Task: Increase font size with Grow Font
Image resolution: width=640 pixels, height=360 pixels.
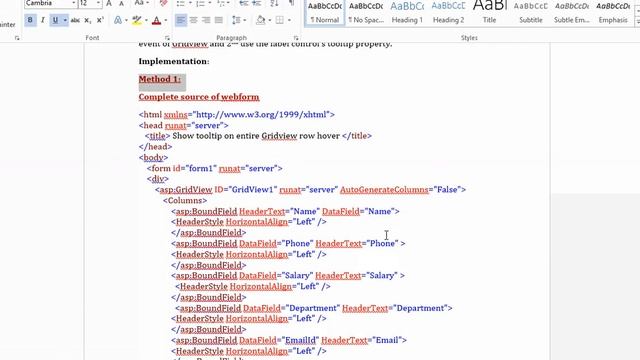Action: [x=109, y=4]
